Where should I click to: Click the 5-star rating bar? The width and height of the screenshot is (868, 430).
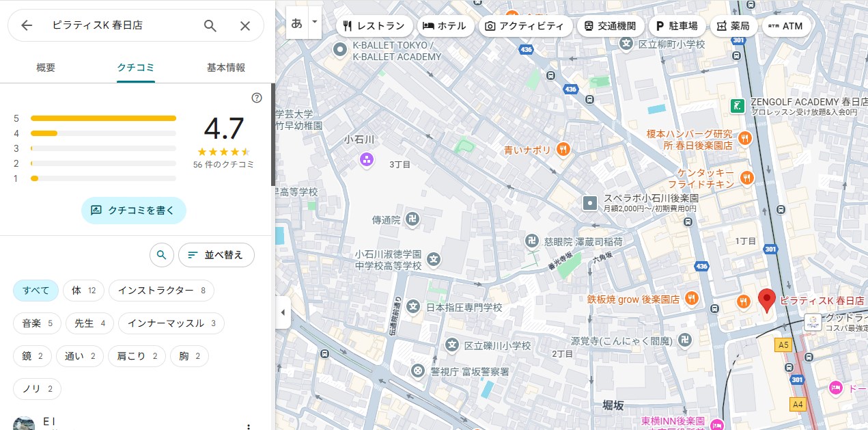pyautogui.click(x=103, y=118)
